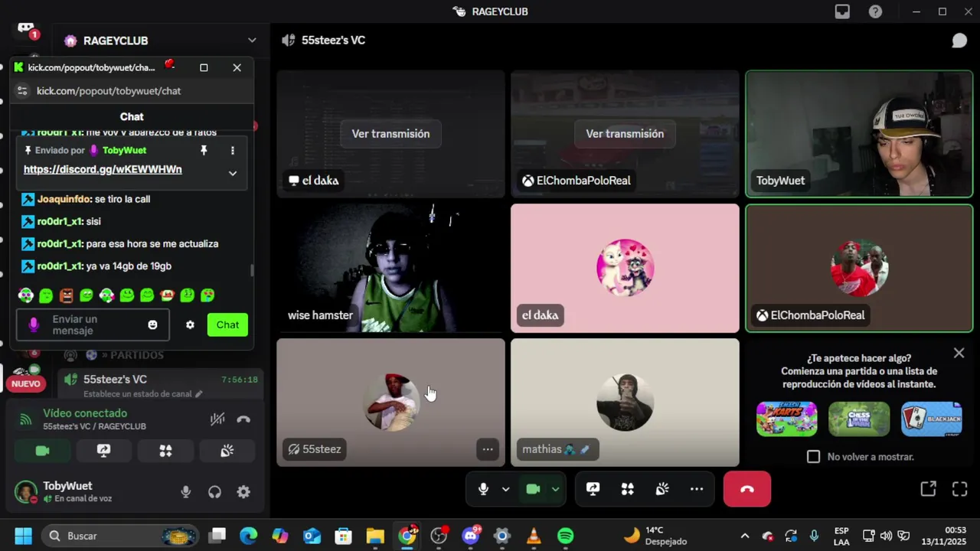Open the Windows Start menu
The width and height of the screenshot is (980, 551).
23,536
